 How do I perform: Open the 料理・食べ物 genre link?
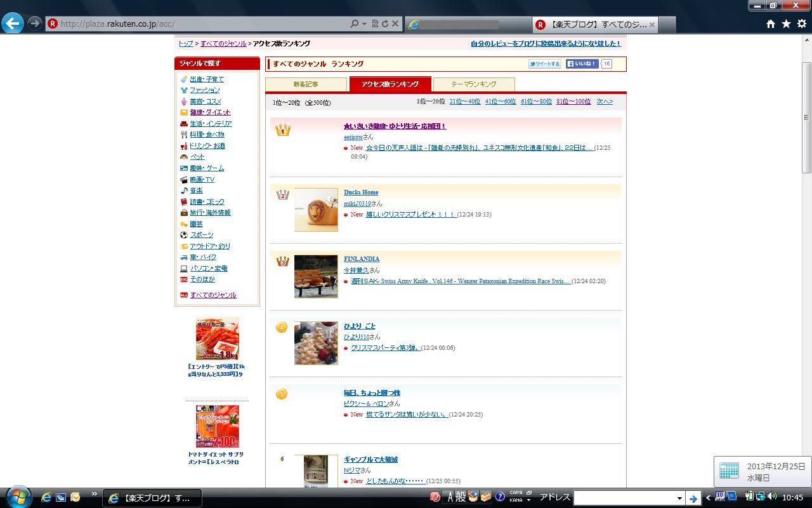pos(207,135)
